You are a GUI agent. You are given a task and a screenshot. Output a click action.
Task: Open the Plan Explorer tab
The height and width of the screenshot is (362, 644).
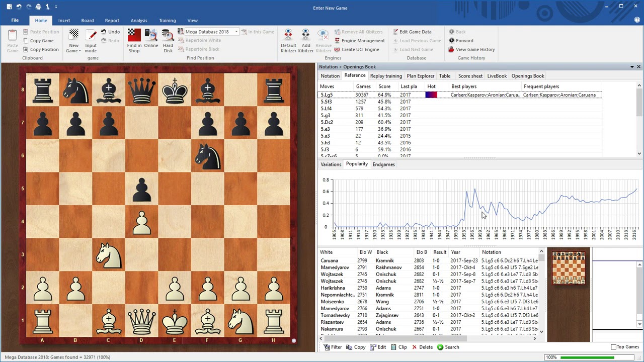[421, 76]
